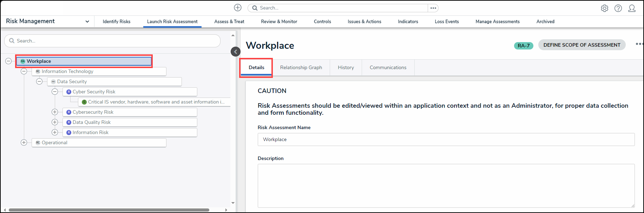Select Information Risk in the tree

[90, 132]
